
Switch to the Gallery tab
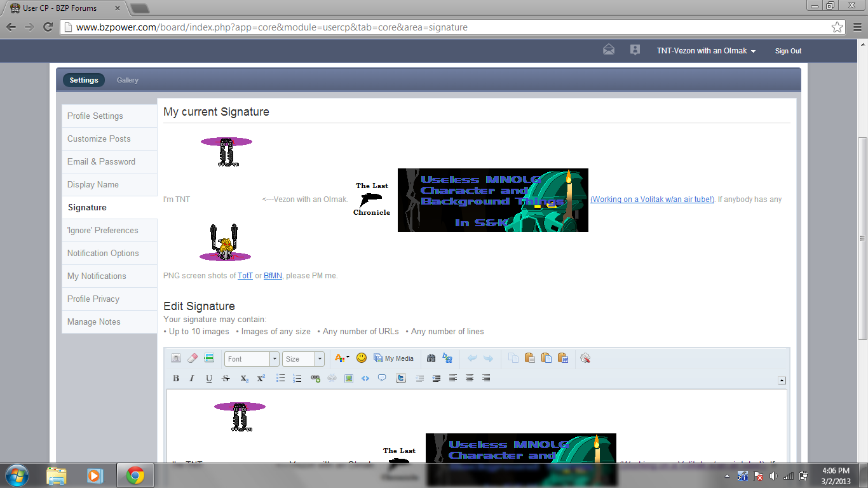tap(127, 80)
